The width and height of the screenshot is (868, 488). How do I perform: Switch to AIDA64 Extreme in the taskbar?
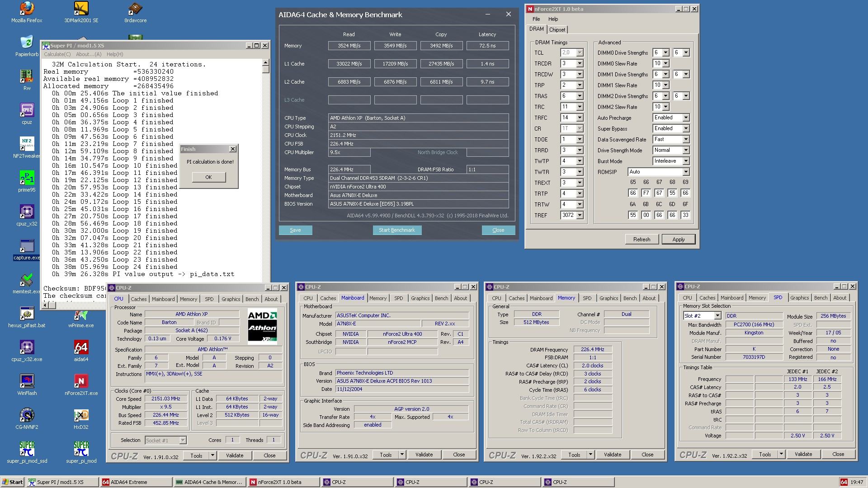(136, 482)
